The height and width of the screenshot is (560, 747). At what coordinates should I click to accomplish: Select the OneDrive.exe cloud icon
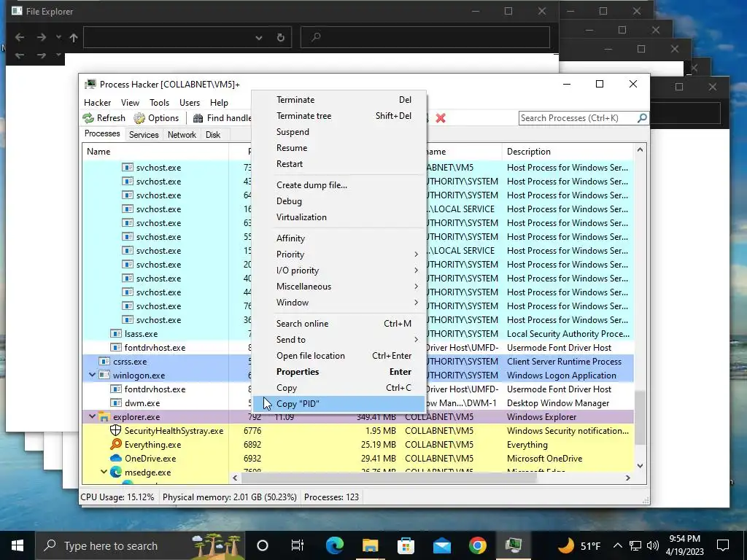coord(116,458)
